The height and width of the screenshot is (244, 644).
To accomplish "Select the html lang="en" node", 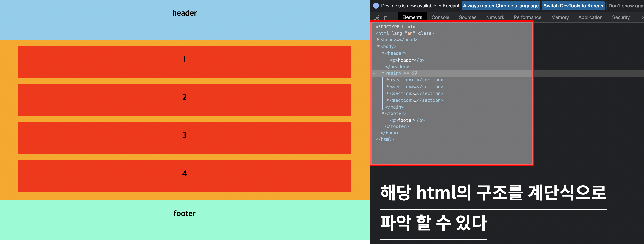I will pos(404,33).
